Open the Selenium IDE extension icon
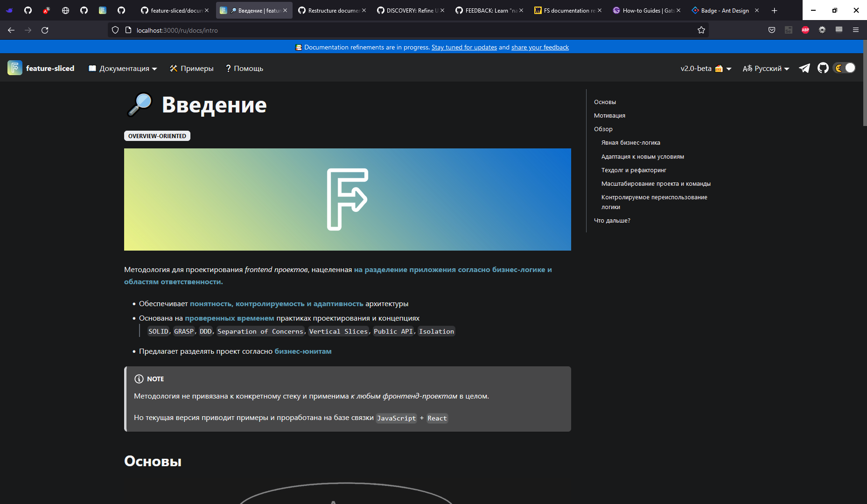867x504 pixels. pyautogui.click(x=789, y=30)
